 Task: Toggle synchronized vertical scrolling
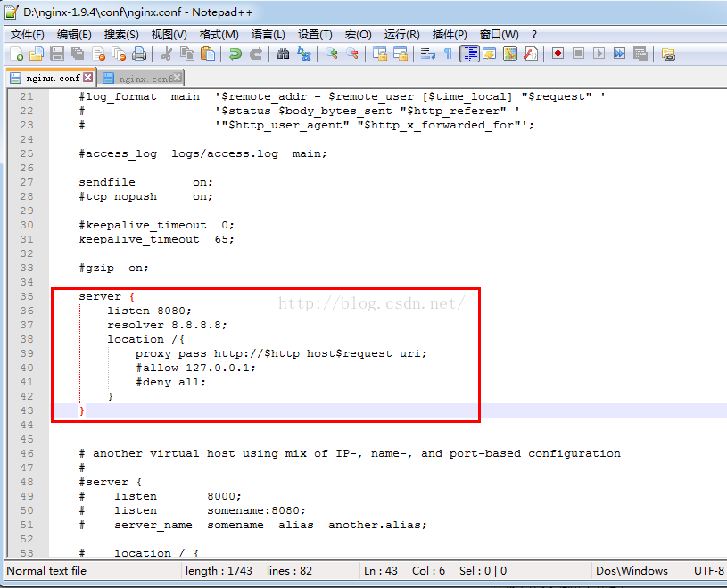tap(380, 54)
